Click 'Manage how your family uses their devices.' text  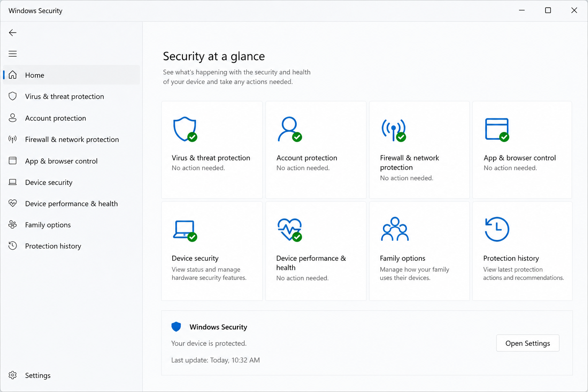[x=415, y=274]
